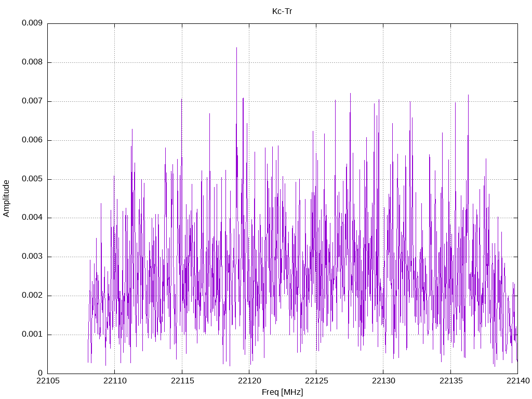
Task: Click the x-axis tick label 22120
Action: (249, 381)
